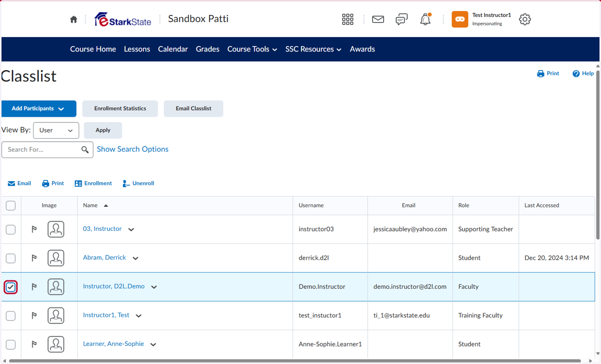Check the Learner, Anne-Sophie row checkbox
Image resolution: width=601 pixels, height=364 pixels.
(x=11, y=344)
